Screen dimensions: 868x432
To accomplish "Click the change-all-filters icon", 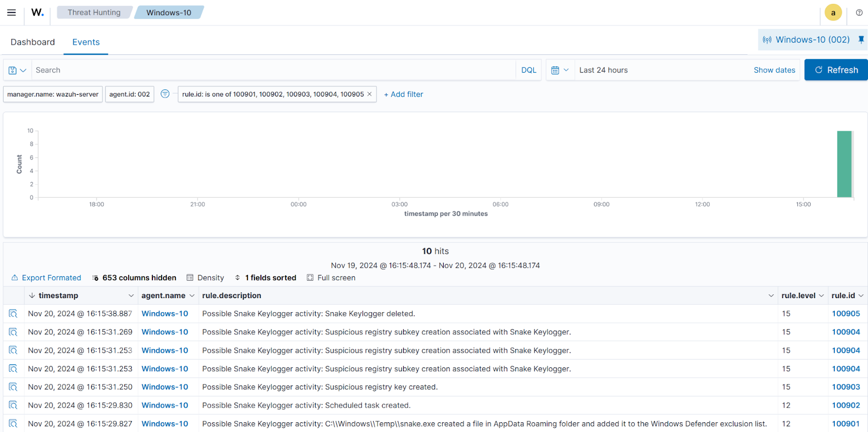I will (x=165, y=94).
